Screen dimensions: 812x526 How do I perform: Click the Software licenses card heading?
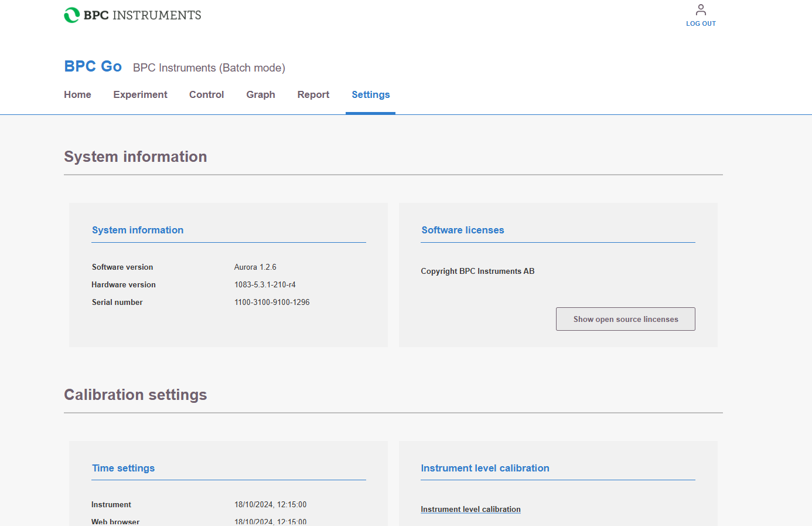[463, 230]
